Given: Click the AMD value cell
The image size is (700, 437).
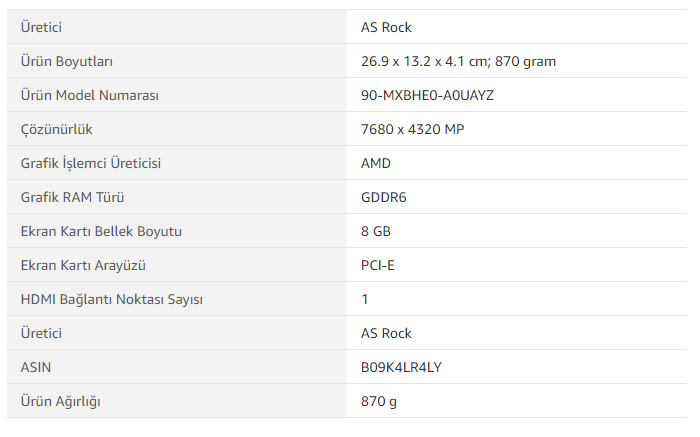Looking at the screenshot, I should point(376,163).
